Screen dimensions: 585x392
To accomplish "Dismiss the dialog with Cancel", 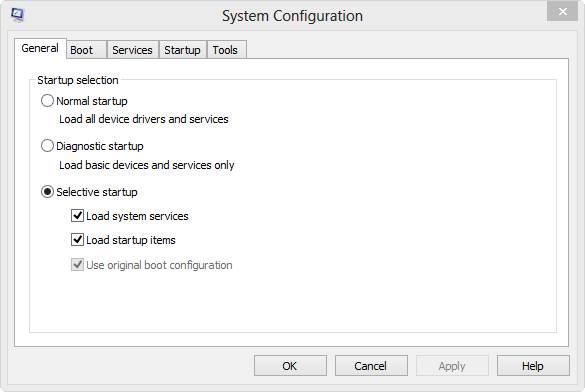I will [x=371, y=366].
